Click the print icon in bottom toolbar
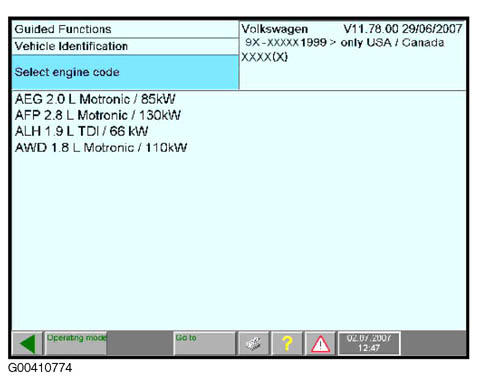Viewport: 479px width, 384px height. 253,343
